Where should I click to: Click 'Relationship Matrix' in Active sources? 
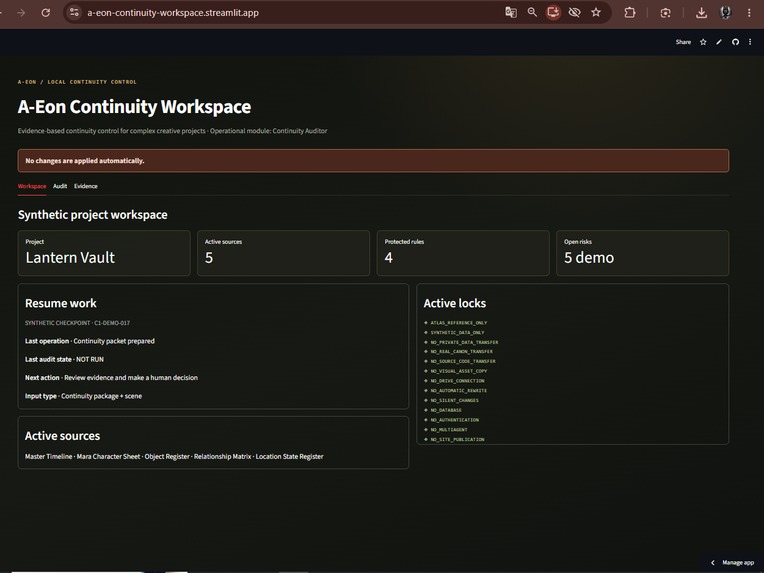click(x=223, y=457)
